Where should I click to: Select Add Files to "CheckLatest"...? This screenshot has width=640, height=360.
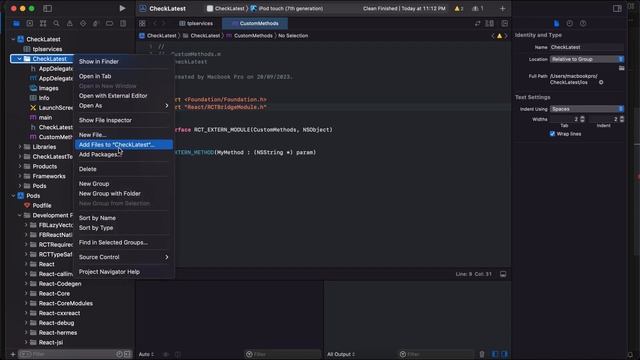pyautogui.click(x=123, y=145)
